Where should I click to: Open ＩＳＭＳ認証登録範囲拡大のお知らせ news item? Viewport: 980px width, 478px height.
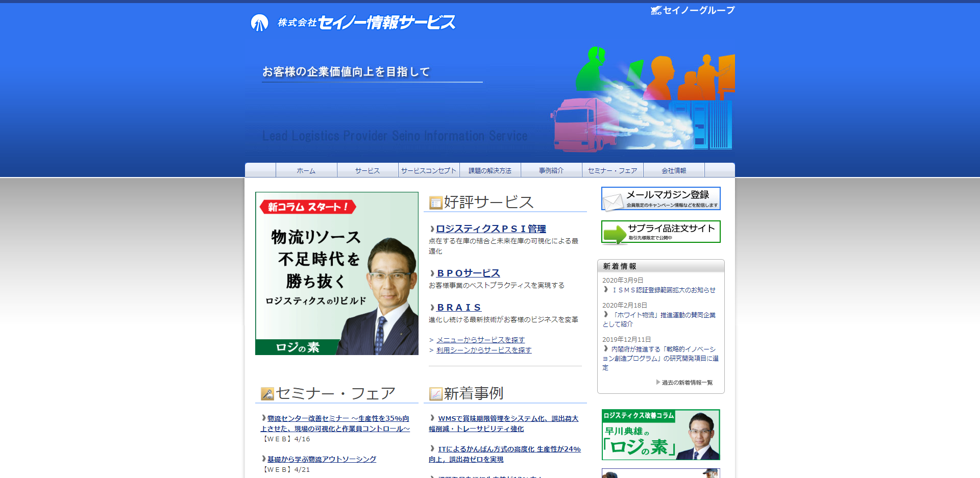point(664,290)
